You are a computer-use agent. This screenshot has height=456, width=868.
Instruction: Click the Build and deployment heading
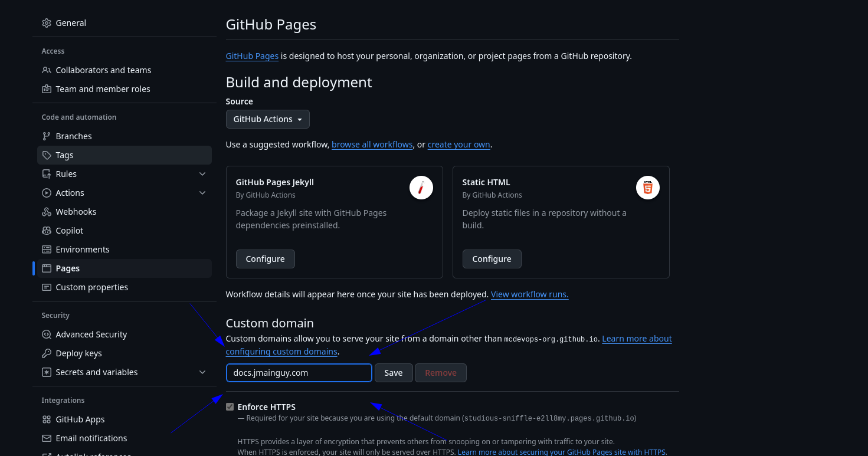coord(299,82)
